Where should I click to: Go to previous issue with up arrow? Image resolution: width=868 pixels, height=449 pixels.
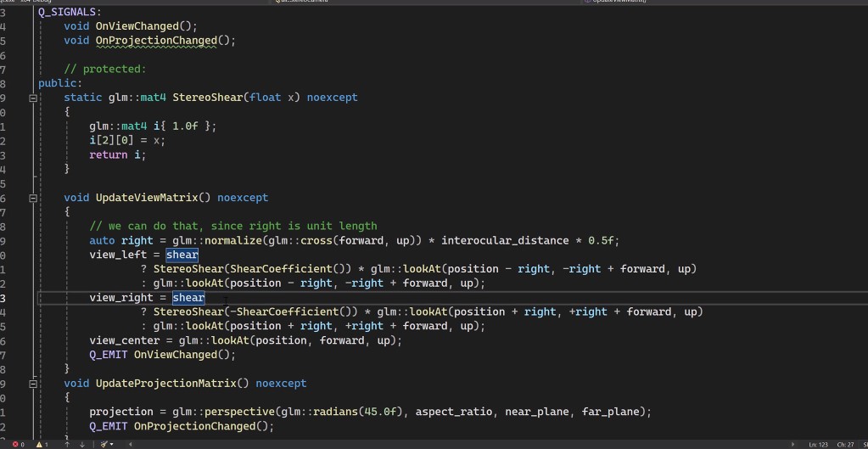pos(67,444)
